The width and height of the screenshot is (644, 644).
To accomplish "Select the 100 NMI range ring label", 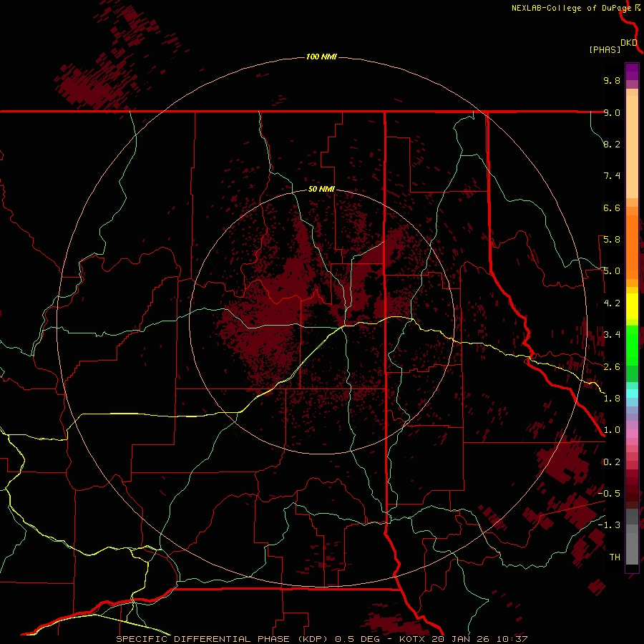I will (x=321, y=57).
